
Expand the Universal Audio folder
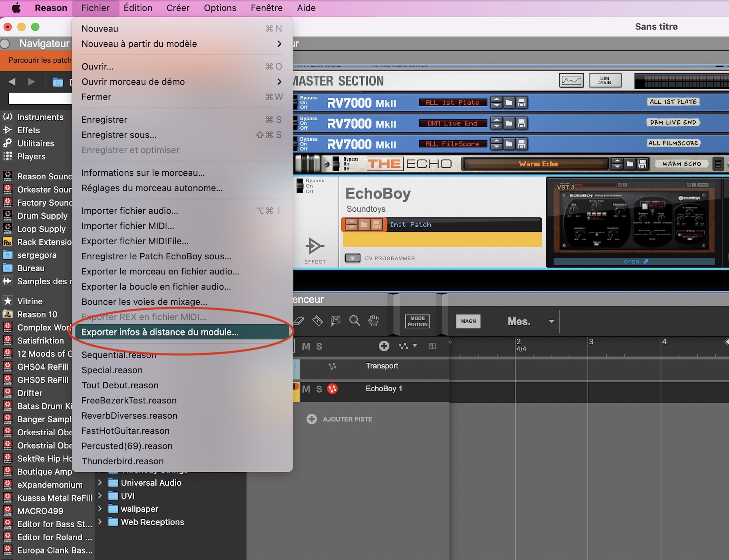tap(100, 483)
